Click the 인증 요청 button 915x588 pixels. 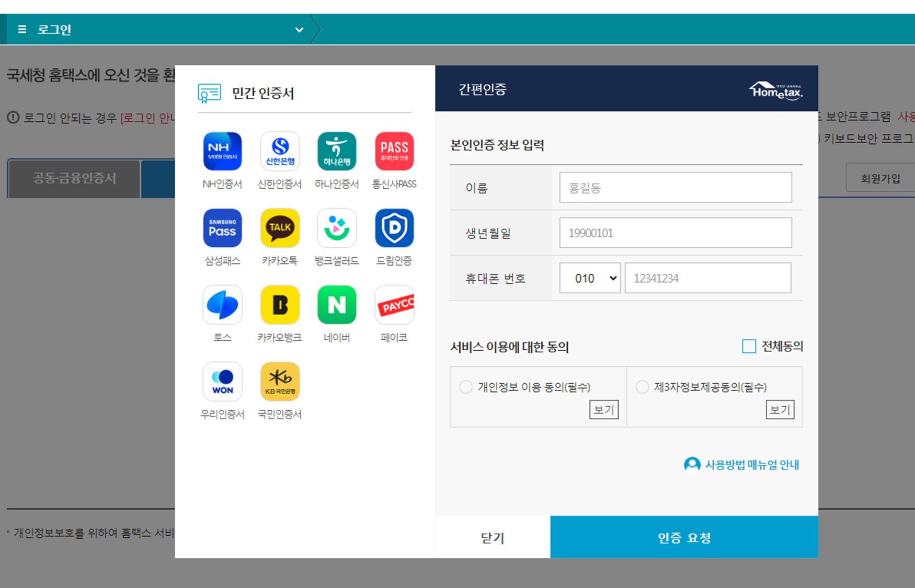[x=684, y=537]
